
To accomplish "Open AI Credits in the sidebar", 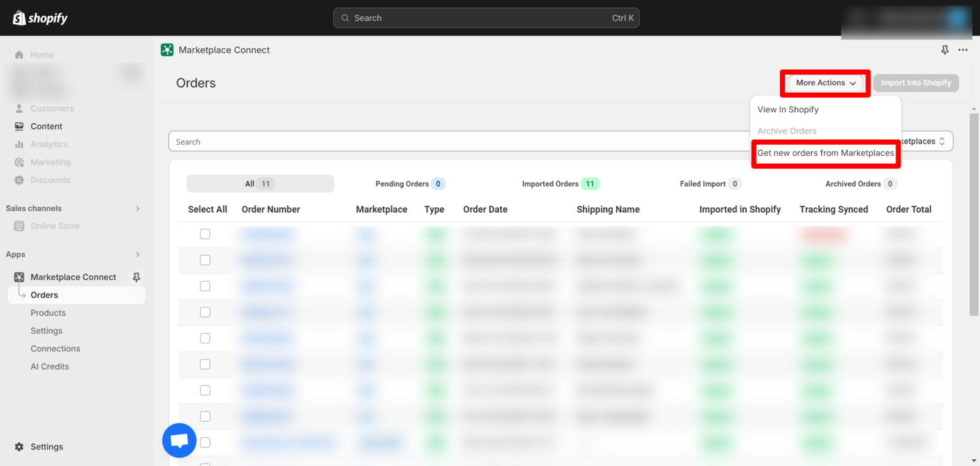I will point(50,366).
